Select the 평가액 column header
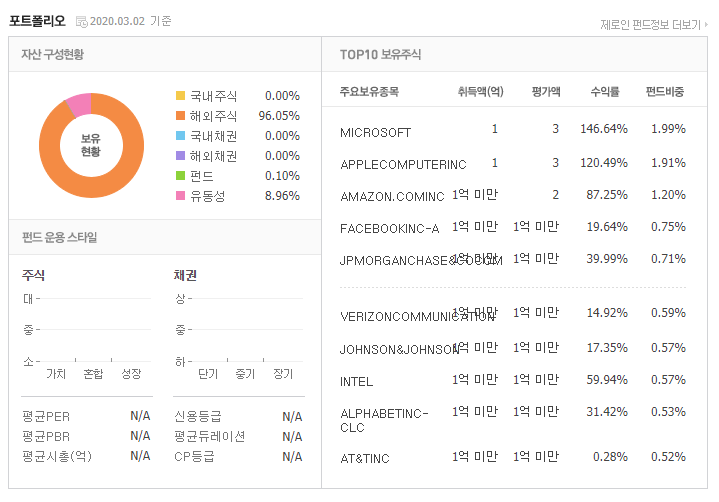The image size is (719, 502). click(546, 92)
